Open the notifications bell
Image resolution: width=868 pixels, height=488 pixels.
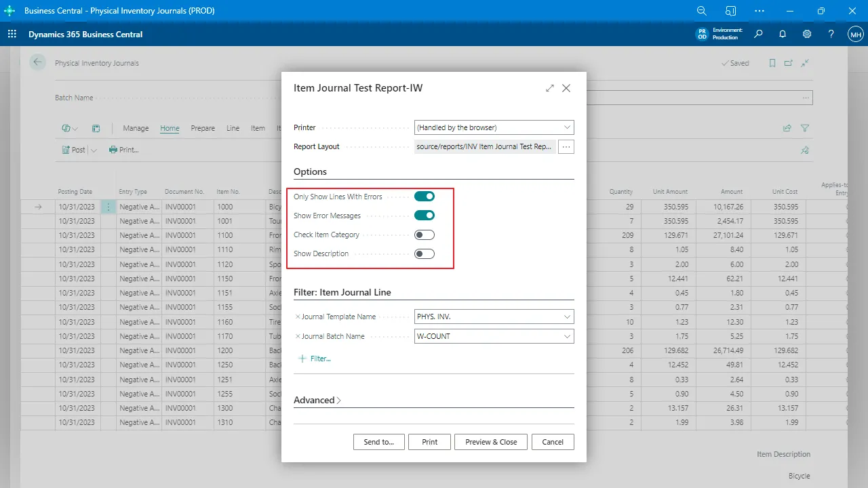783,35
